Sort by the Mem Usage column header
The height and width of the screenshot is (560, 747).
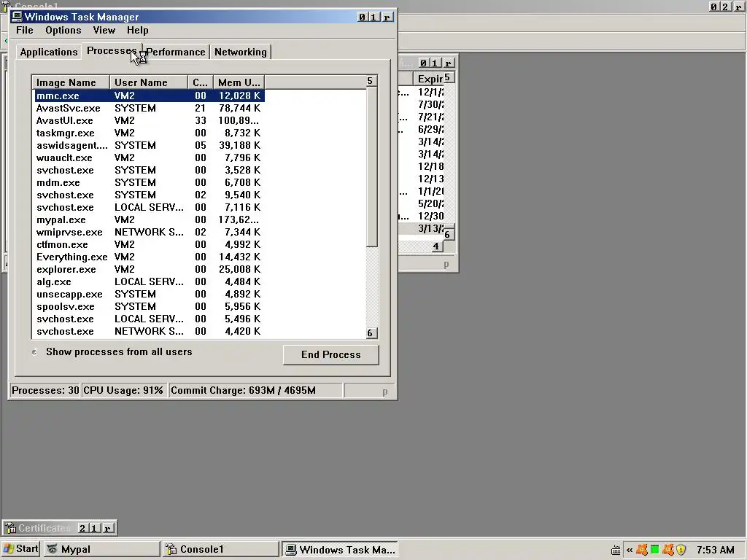click(x=239, y=82)
